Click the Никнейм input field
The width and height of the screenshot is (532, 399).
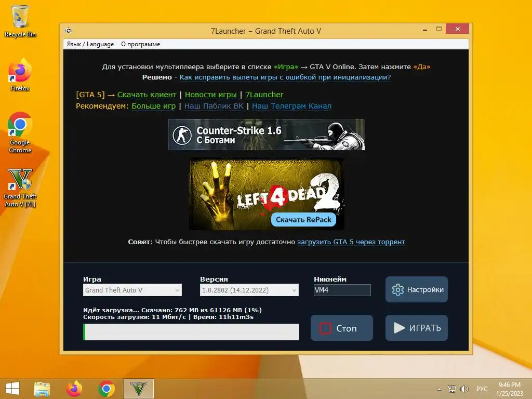coord(342,290)
